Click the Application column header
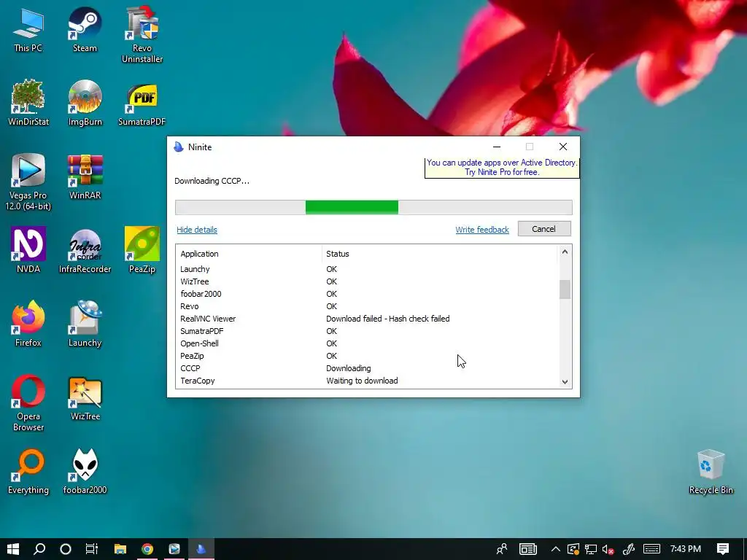Screen dimensions: 747x560 (x=249, y=254)
